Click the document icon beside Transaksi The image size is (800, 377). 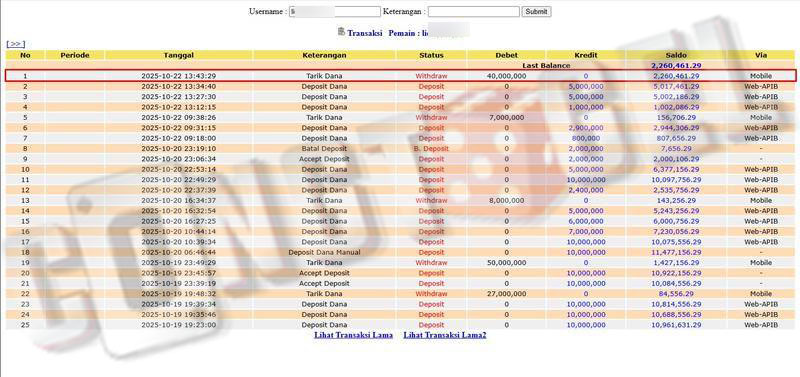click(341, 32)
